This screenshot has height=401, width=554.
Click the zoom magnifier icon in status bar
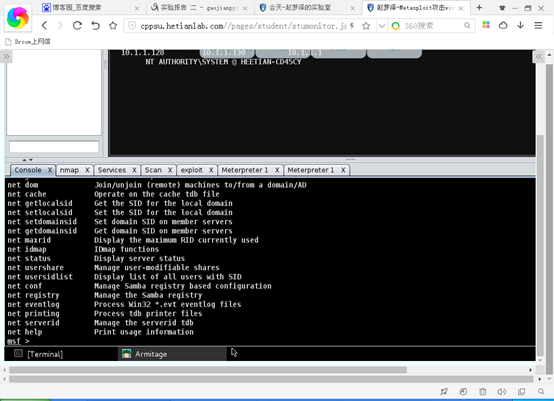541,391
